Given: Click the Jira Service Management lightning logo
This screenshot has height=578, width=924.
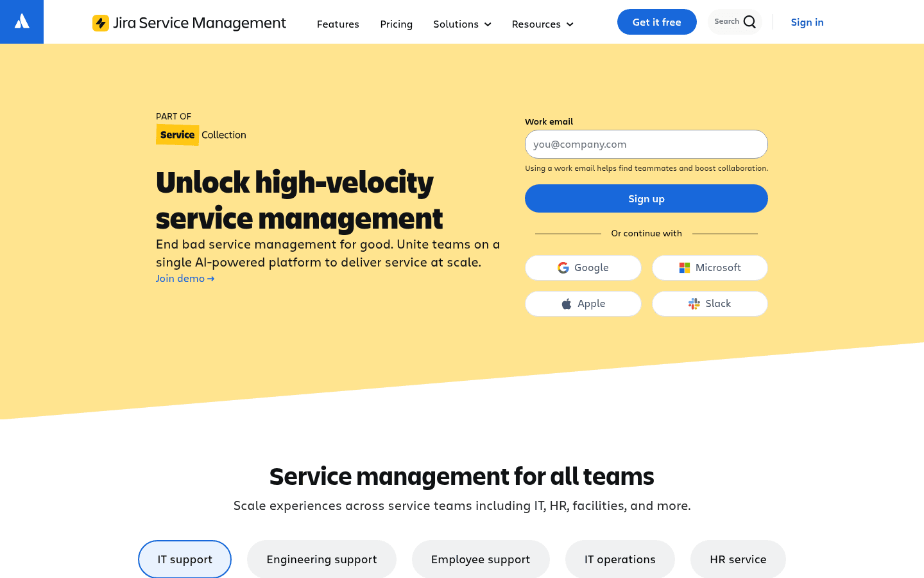Looking at the screenshot, I should [101, 23].
